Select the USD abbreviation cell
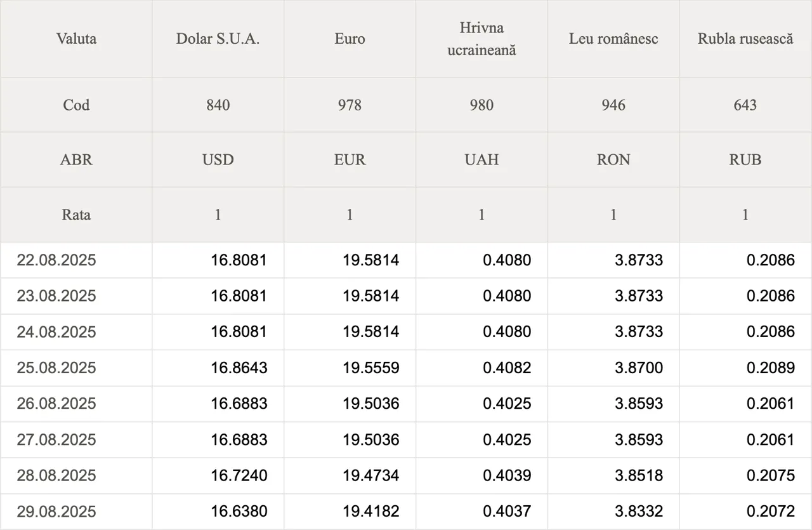Viewport: 812px width, 530px height. tap(218, 159)
